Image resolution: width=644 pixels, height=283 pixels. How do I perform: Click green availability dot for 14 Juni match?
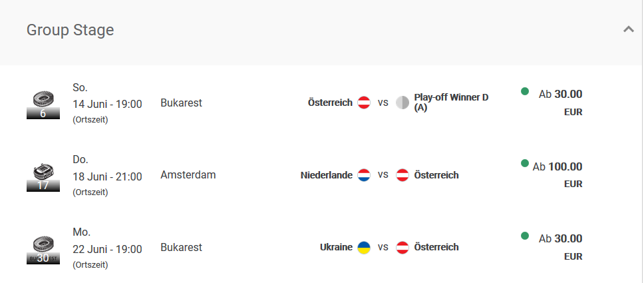click(524, 91)
